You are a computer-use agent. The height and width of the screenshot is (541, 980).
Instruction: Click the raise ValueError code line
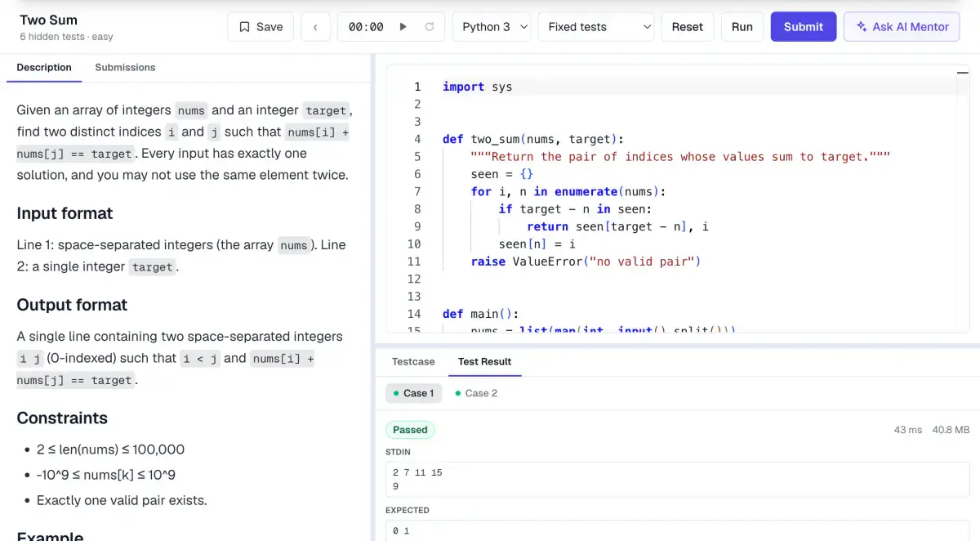point(586,262)
